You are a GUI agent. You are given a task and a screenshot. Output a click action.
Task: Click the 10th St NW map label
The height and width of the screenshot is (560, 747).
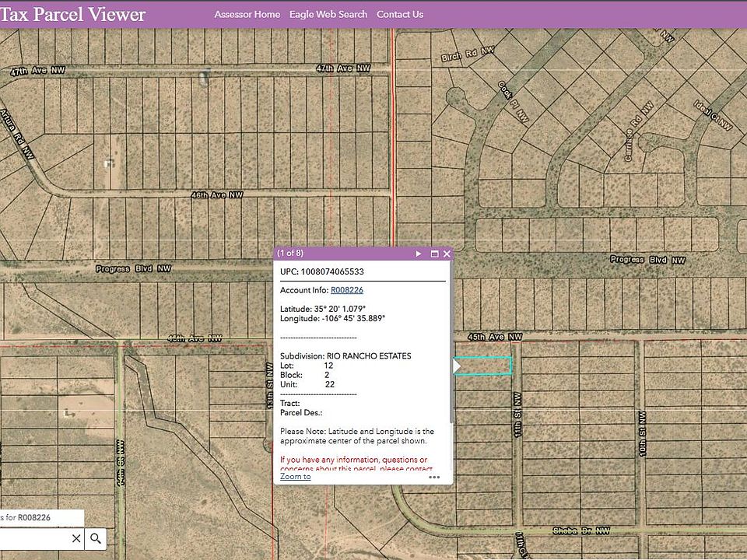tap(642, 434)
